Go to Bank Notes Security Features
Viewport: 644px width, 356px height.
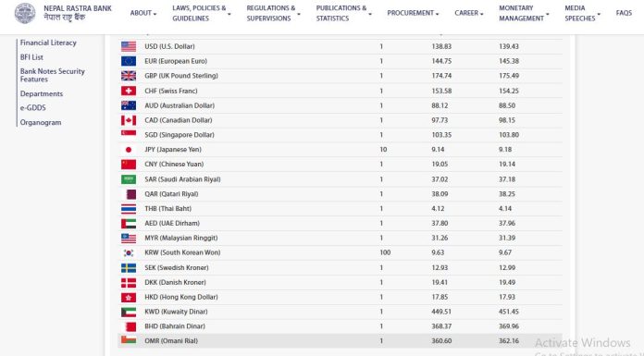(x=52, y=75)
